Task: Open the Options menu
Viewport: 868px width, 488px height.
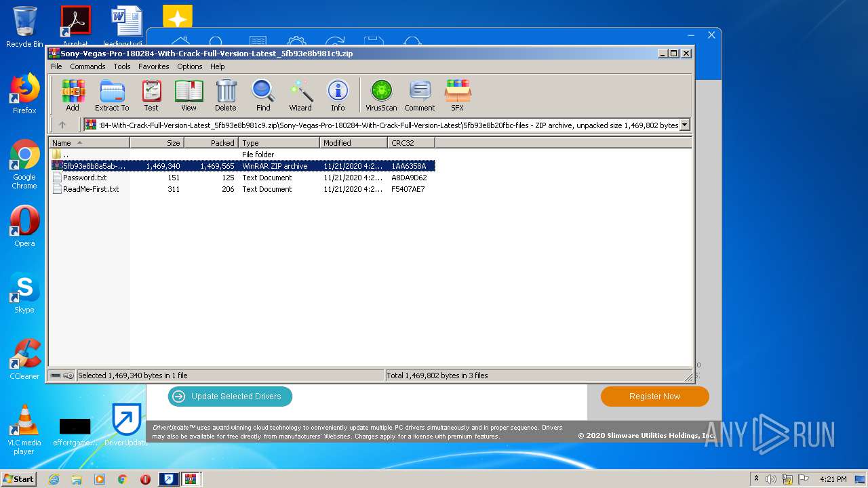Action: (x=190, y=66)
